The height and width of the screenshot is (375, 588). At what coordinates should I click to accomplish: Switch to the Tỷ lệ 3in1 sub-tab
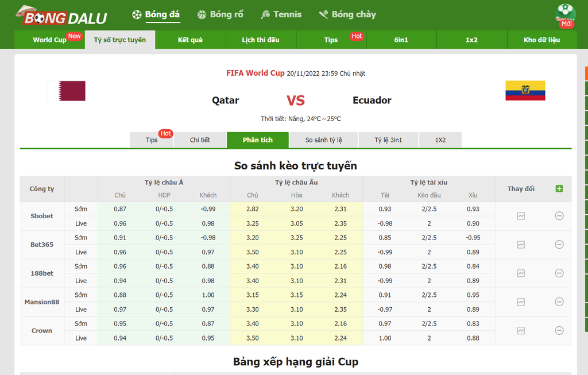click(388, 140)
